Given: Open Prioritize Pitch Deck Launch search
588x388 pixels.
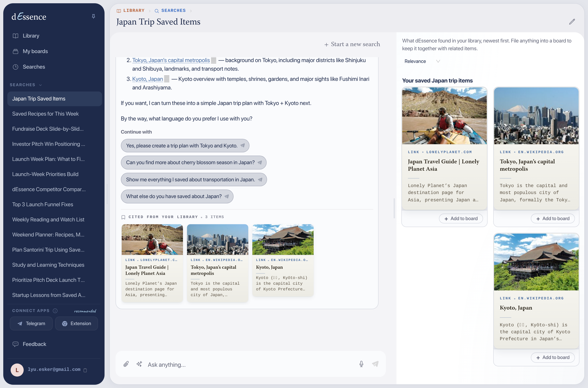Looking at the screenshot, I should pos(55,280).
